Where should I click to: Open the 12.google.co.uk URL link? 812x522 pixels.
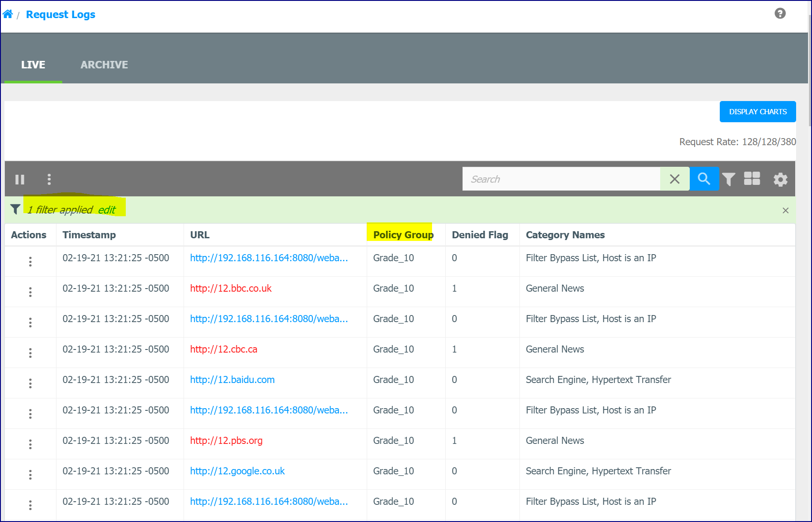(237, 471)
